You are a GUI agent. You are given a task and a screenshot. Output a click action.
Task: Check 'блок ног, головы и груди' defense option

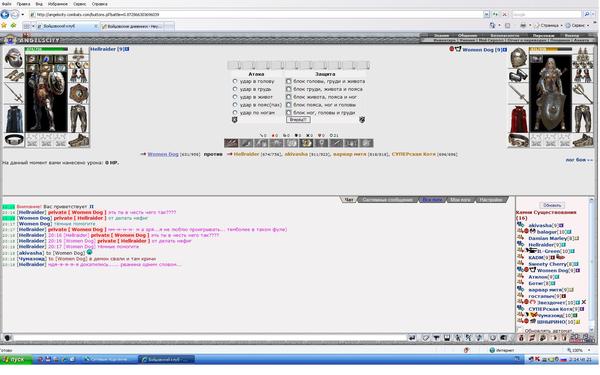click(289, 112)
